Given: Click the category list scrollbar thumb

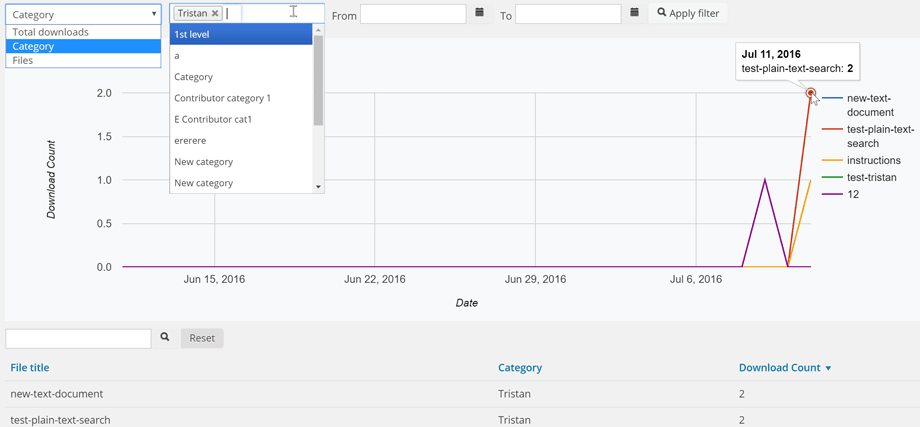Looking at the screenshot, I should [318, 80].
